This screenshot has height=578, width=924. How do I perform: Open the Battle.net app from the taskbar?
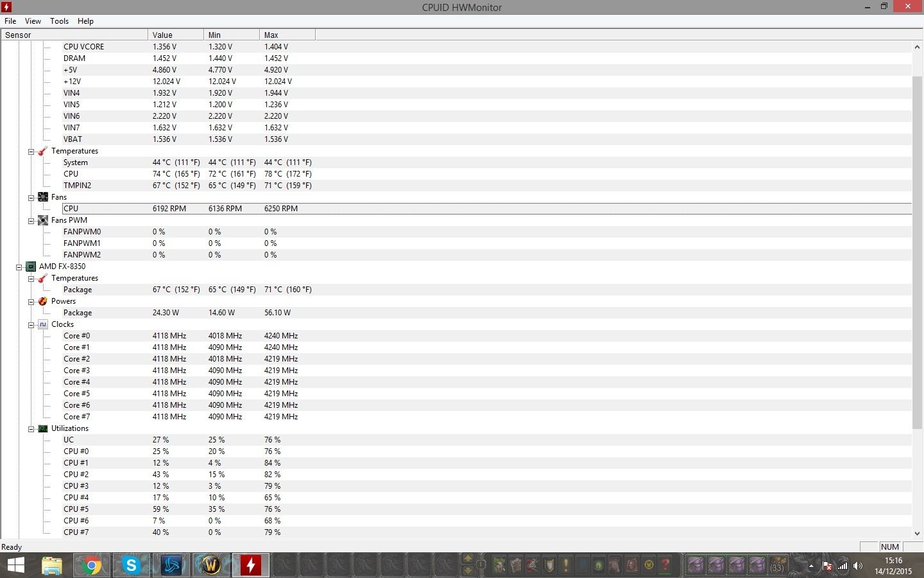point(171,565)
